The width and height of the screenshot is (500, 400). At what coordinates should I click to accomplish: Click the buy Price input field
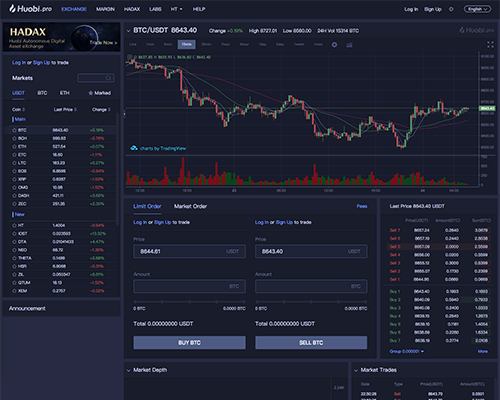pos(189,251)
